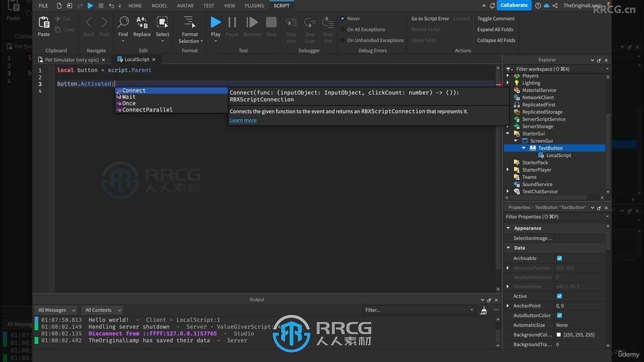
Task: Click the Collaborate button
Action: pyautogui.click(x=514, y=6)
